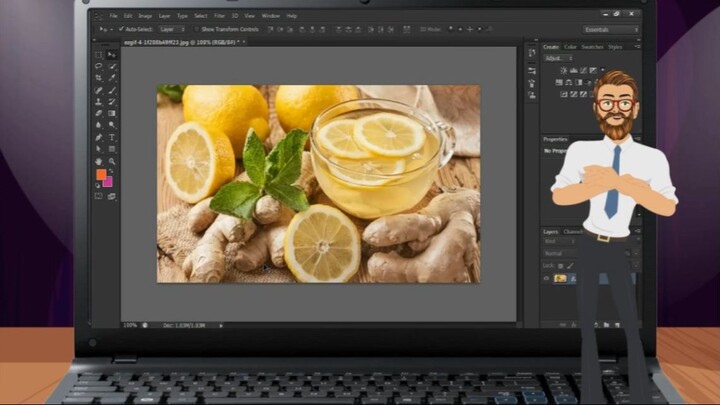Select the Gradient tool

(112, 113)
